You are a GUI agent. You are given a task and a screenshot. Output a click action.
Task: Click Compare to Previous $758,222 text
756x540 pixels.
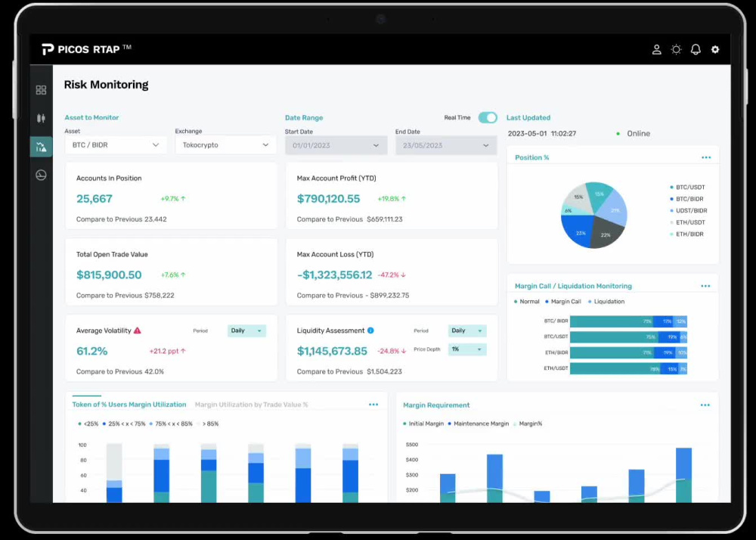tap(125, 295)
